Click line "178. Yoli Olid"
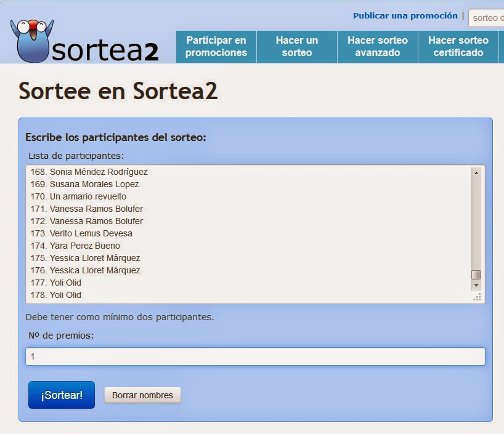 coord(55,295)
